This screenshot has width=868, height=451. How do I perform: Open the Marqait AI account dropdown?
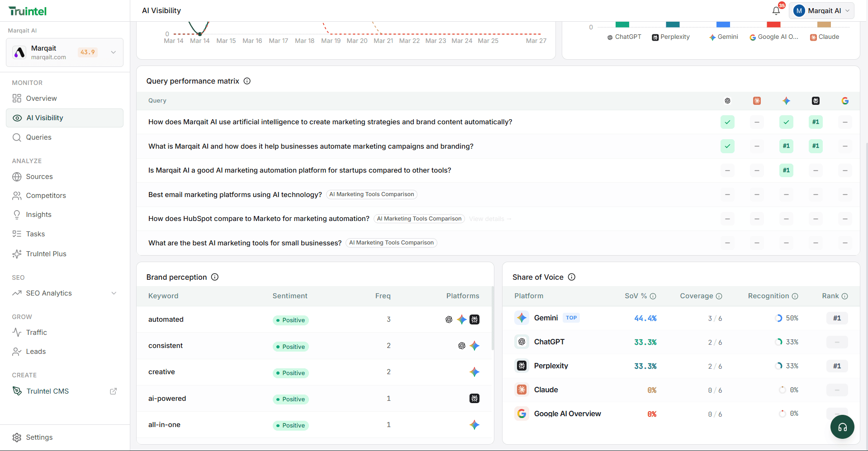coord(821,10)
